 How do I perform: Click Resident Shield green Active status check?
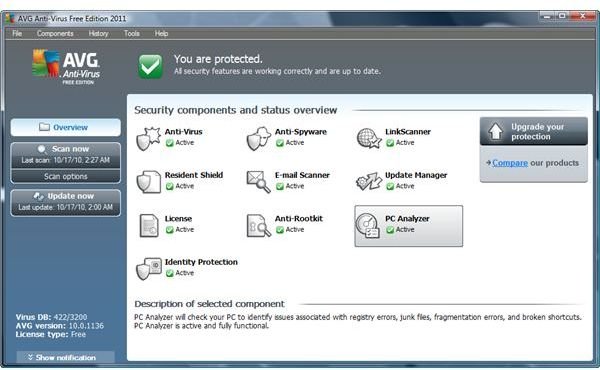170,186
